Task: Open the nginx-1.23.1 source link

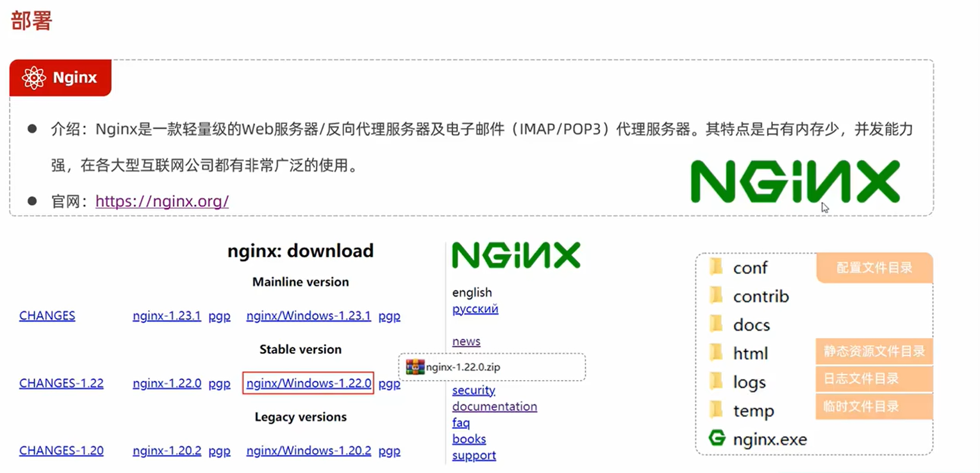Action: click(x=167, y=316)
